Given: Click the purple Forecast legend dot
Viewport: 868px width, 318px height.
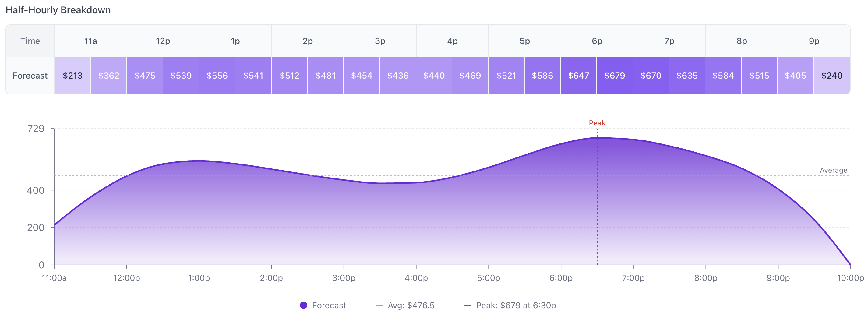Looking at the screenshot, I should click(x=304, y=305).
